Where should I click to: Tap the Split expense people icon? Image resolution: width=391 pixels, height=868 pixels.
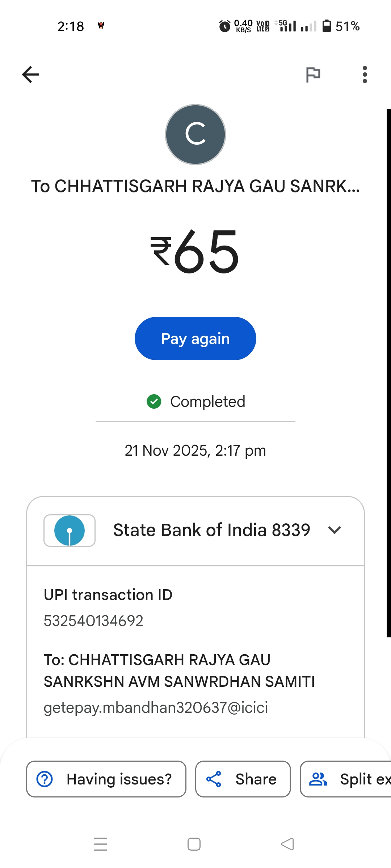pyautogui.click(x=318, y=779)
